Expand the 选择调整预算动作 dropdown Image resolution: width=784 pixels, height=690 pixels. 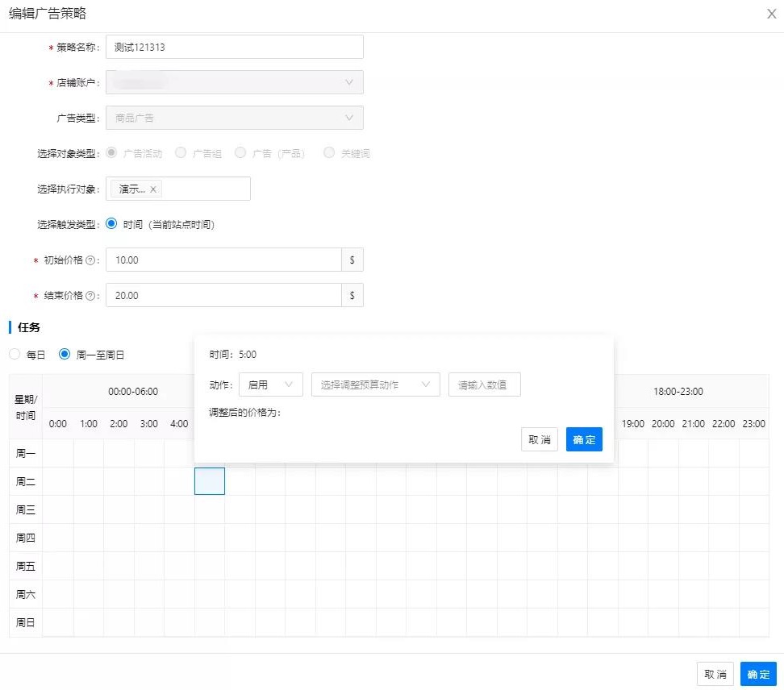(x=375, y=385)
